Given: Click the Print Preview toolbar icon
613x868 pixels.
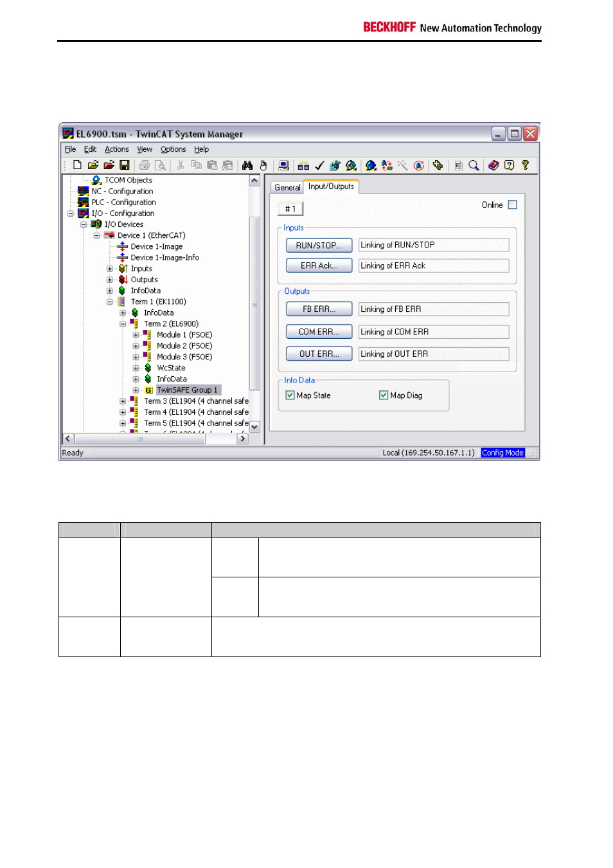Looking at the screenshot, I should [x=160, y=165].
